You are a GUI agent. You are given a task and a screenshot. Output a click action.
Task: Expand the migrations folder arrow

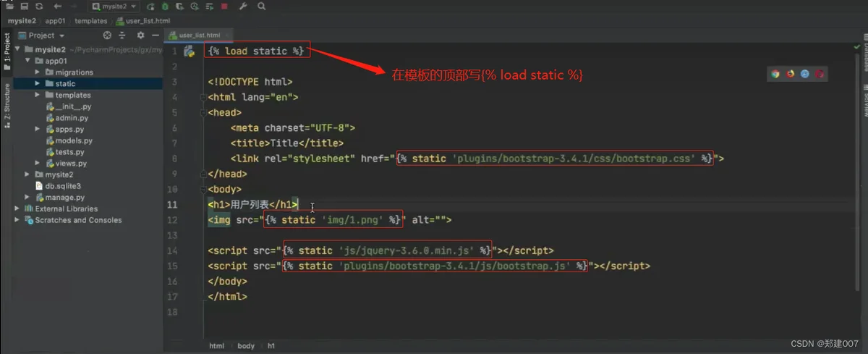38,72
